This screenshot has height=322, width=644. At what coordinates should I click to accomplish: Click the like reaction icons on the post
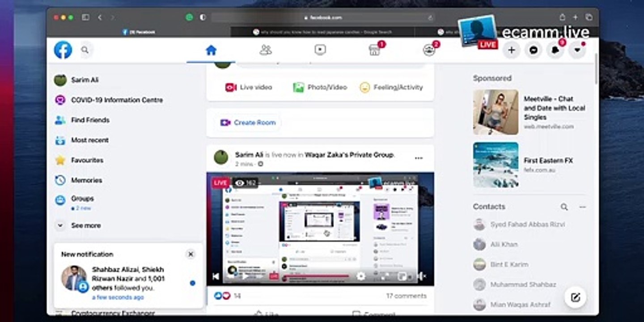[x=222, y=296]
